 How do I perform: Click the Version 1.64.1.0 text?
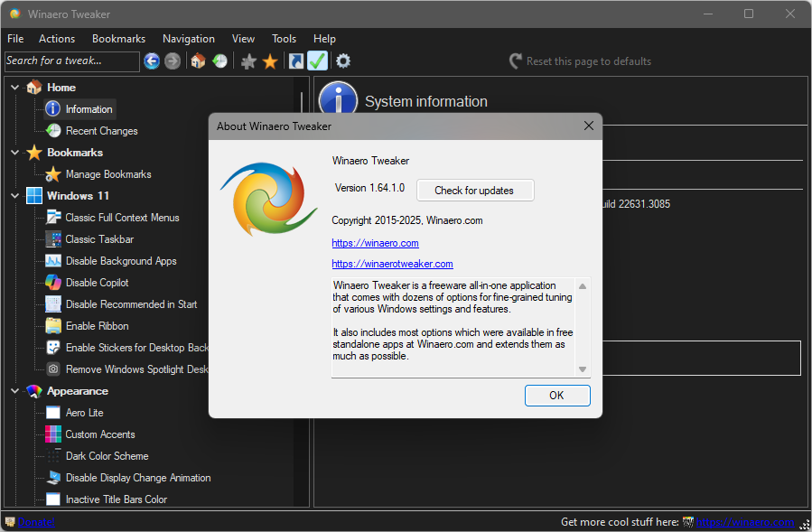click(x=369, y=188)
